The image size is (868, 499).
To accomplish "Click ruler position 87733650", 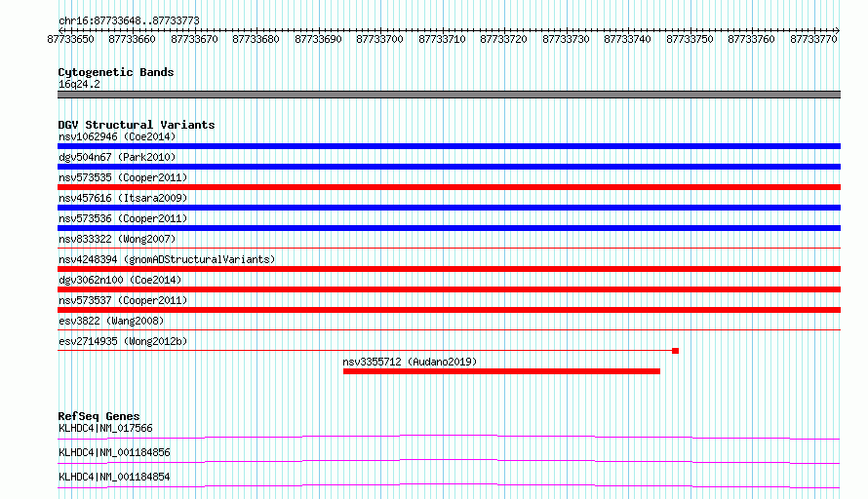I will [x=71, y=39].
